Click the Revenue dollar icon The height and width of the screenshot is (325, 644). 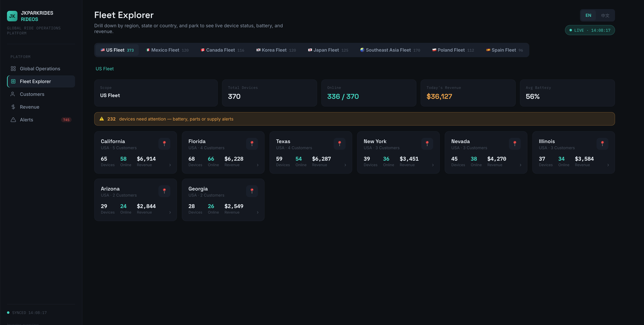pos(14,107)
